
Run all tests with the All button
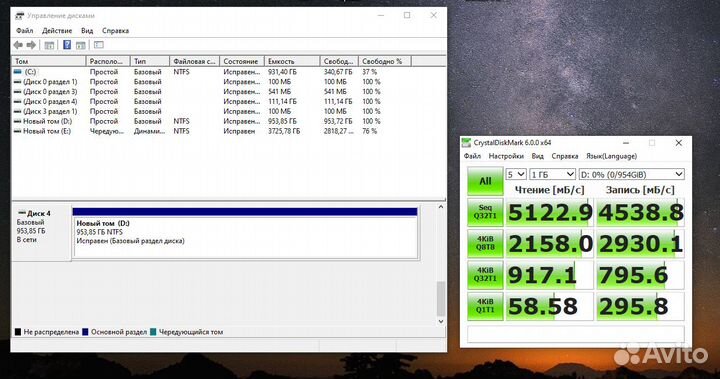tap(485, 181)
